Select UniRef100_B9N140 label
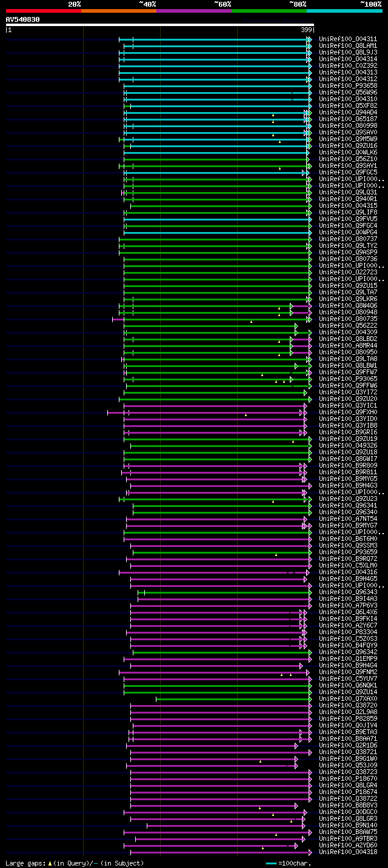388x868 pixels. (x=348, y=826)
